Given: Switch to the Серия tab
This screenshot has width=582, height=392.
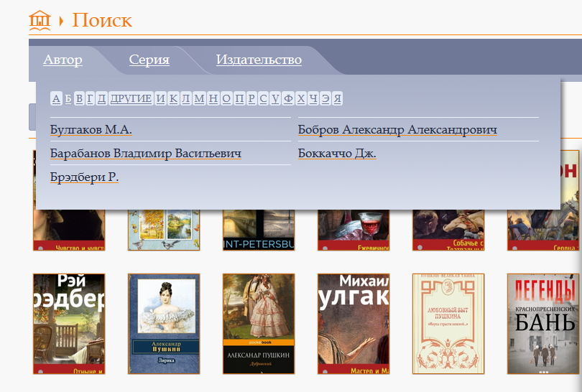Looking at the screenshot, I should (149, 60).
